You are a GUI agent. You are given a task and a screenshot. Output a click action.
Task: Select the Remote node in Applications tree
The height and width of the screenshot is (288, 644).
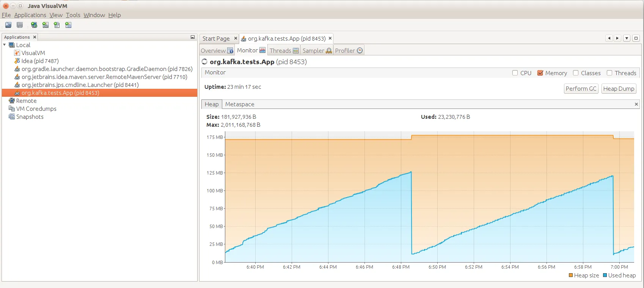pos(26,101)
